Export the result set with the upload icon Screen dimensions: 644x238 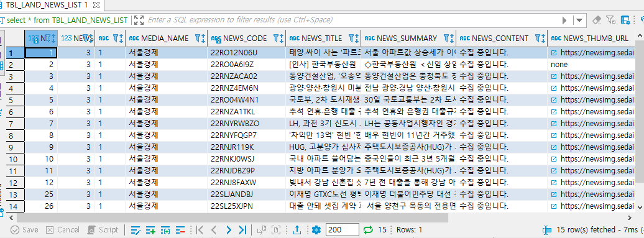297,230
